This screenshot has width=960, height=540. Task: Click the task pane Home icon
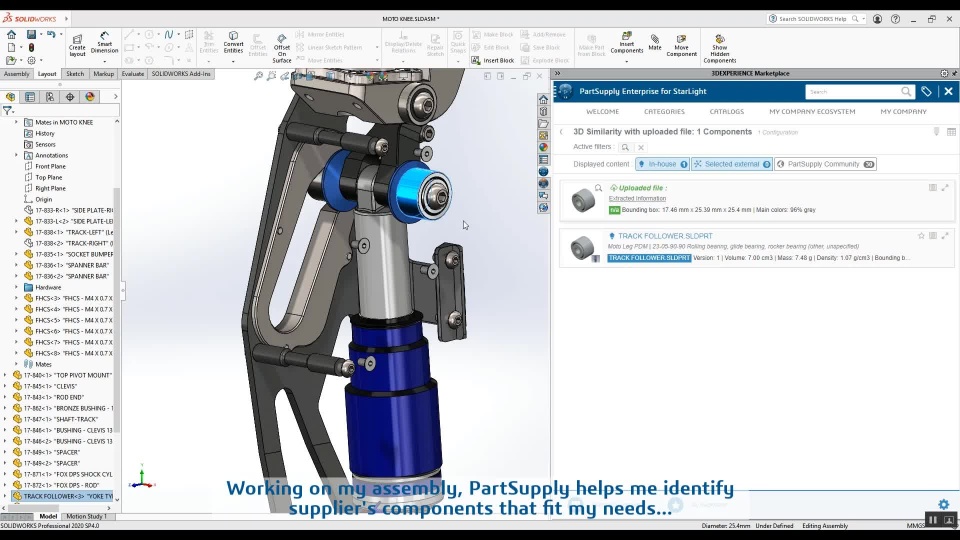(x=543, y=100)
